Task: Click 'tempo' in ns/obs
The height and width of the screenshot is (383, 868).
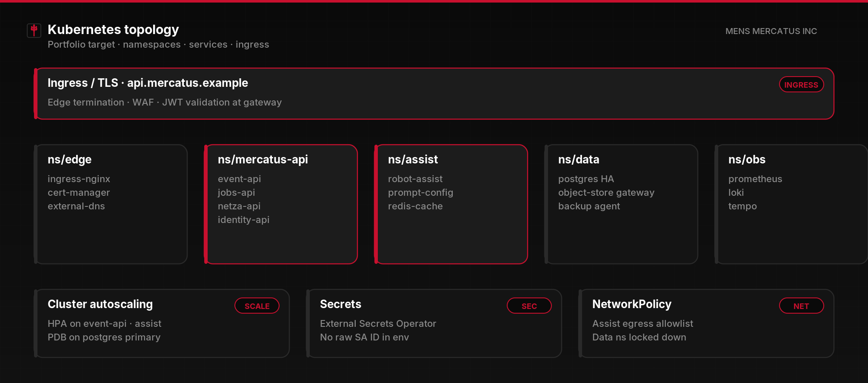Action: click(742, 206)
